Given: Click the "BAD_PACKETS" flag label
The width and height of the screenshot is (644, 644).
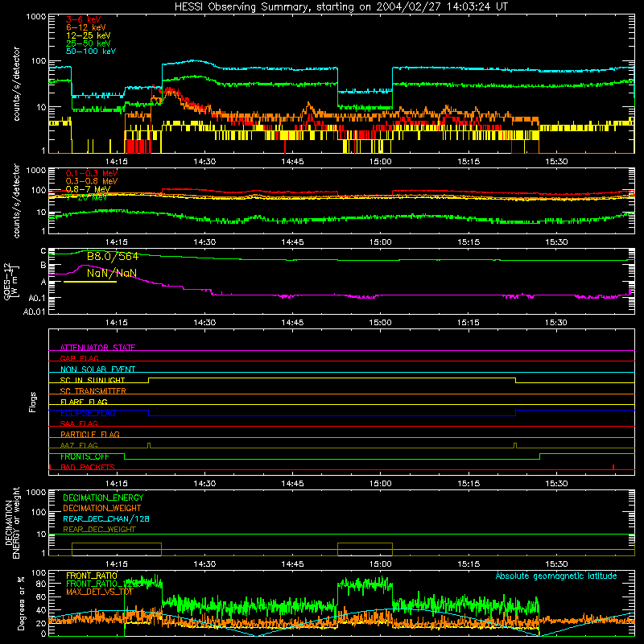Looking at the screenshot, I should pyautogui.click(x=88, y=467).
